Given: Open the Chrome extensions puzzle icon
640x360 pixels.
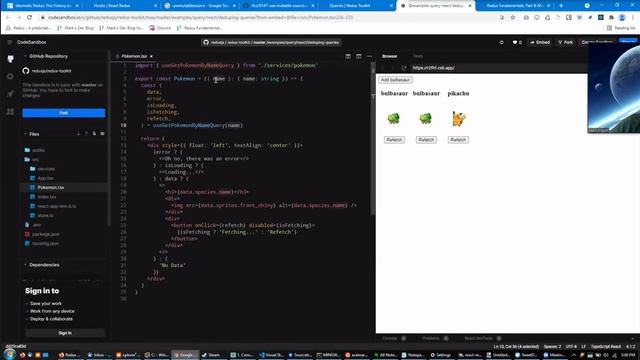Looking at the screenshot, I should (611, 18).
